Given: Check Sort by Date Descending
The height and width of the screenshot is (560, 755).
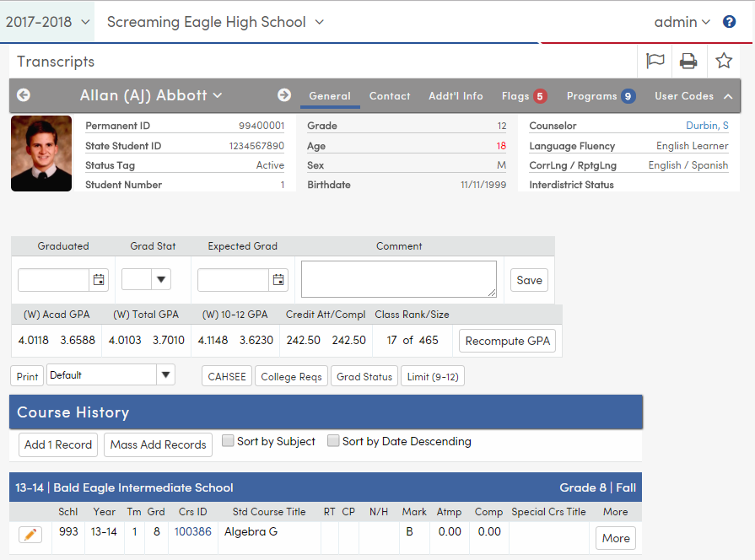Looking at the screenshot, I should 333,441.
